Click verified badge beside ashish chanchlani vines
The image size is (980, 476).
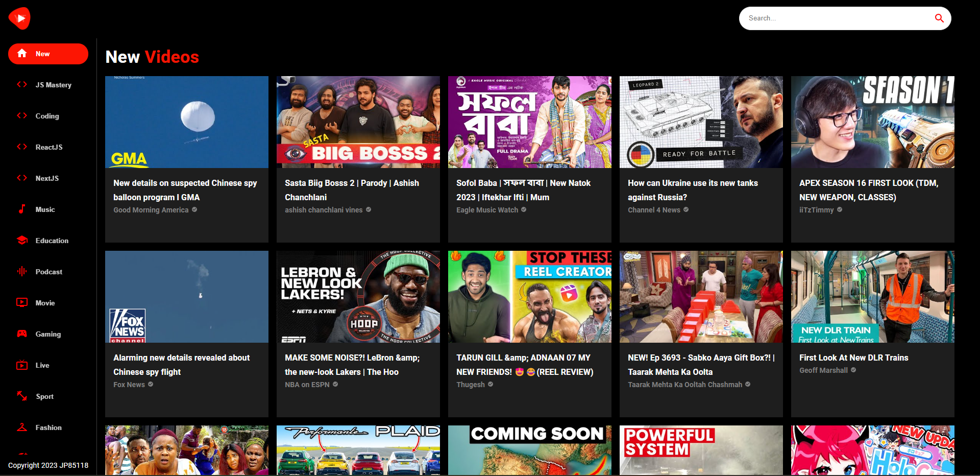coord(369,210)
